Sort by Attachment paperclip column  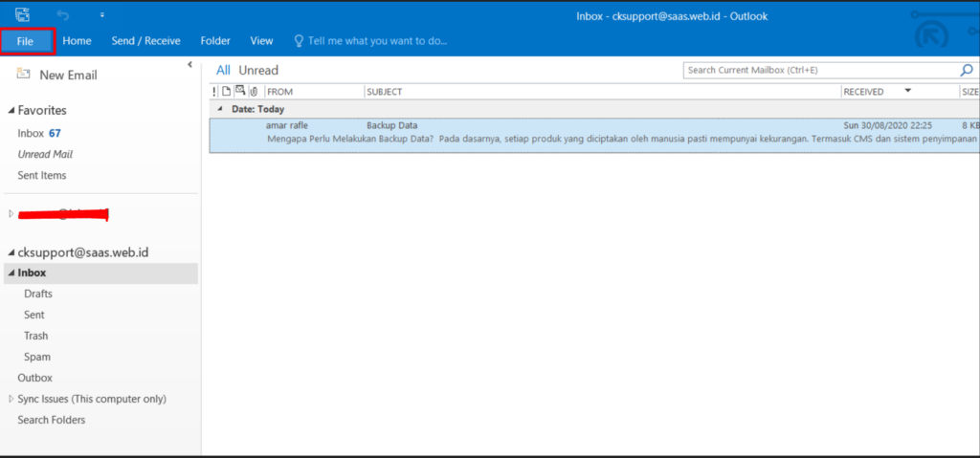pyautogui.click(x=255, y=92)
